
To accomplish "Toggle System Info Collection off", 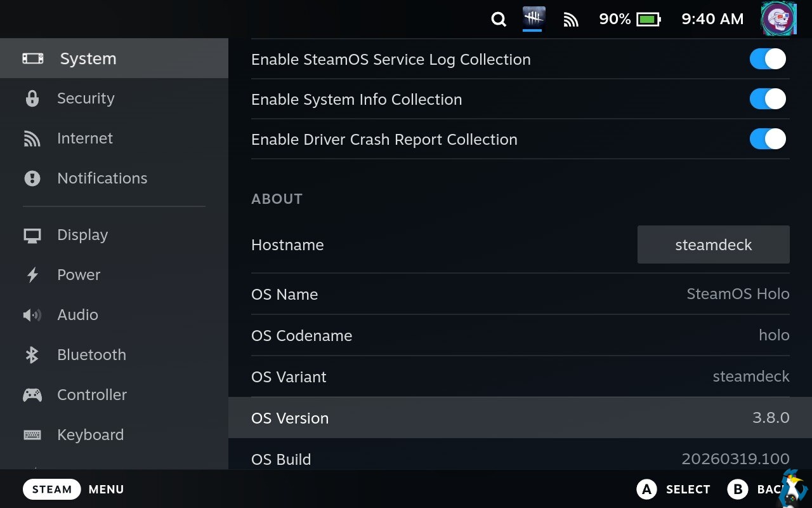I will (x=768, y=99).
